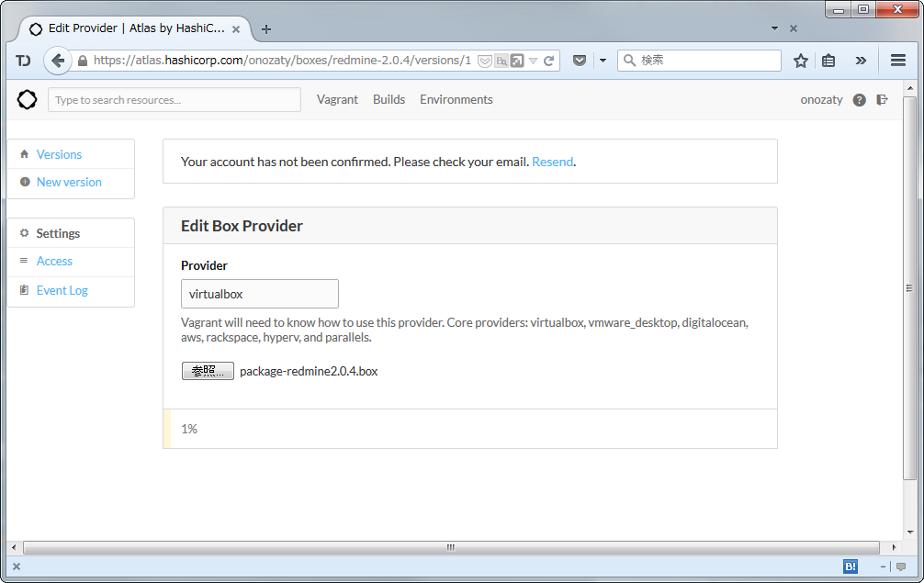924x583 pixels.
Task: Click the package-redmine2.0.4.box file name
Action: click(x=309, y=372)
